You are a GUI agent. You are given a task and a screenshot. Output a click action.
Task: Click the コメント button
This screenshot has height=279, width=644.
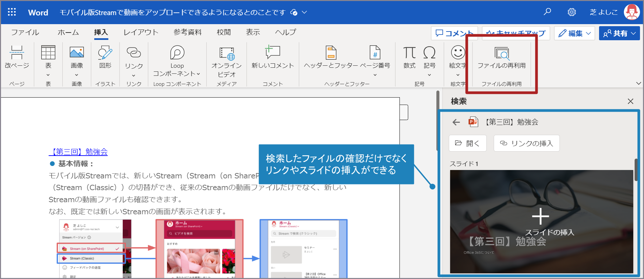coord(454,33)
